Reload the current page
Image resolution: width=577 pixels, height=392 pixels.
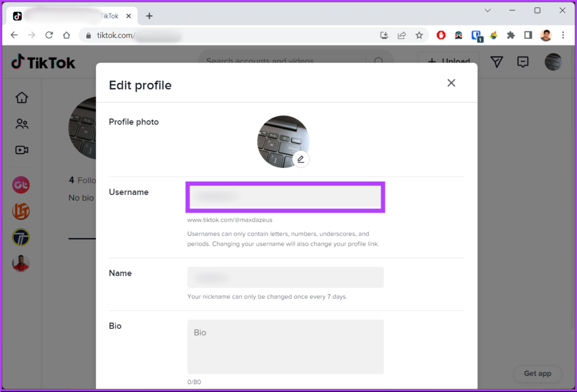coord(49,35)
